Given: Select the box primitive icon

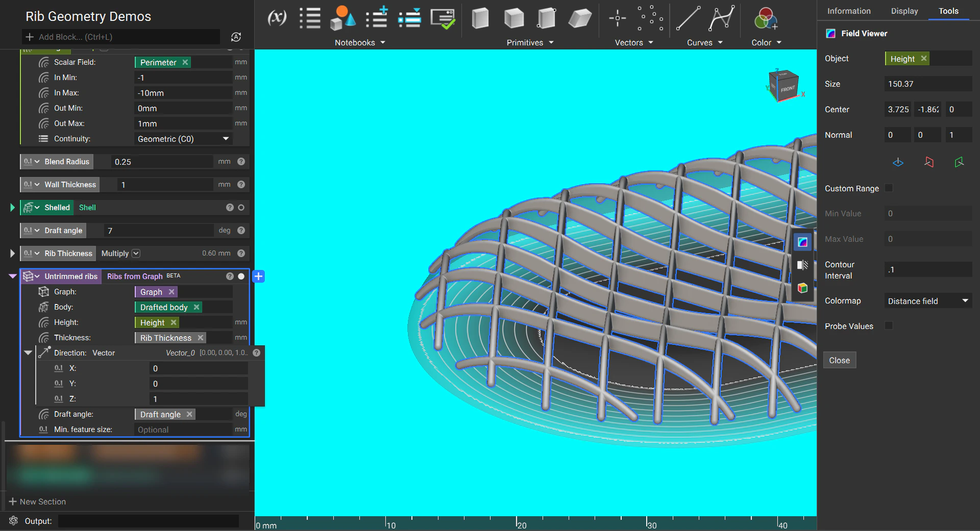Looking at the screenshot, I should click(x=480, y=18).
